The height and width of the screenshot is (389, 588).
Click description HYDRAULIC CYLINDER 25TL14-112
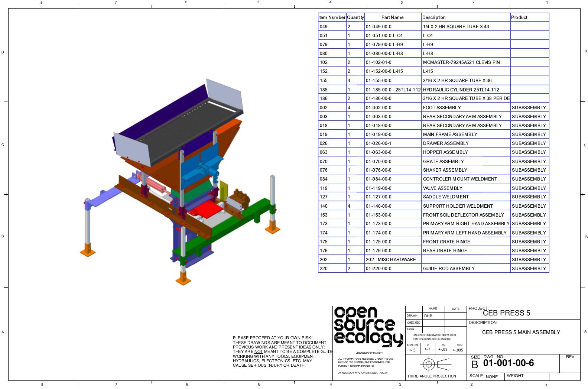[461, 90]
